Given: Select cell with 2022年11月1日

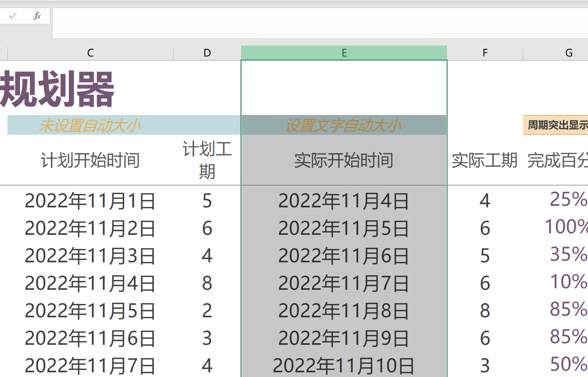Looking at the screenshot, I should [x=90, y=201].
